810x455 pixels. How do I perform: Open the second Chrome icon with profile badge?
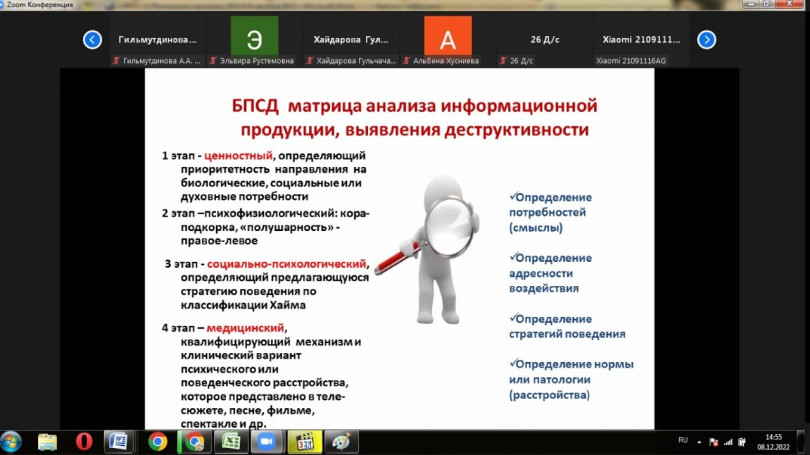(x=194, y=442)
